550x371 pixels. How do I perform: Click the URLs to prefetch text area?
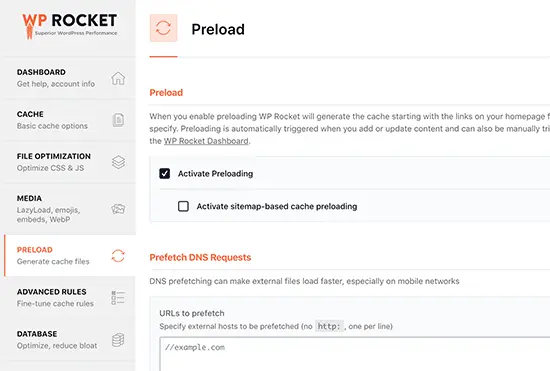[x=355, y=354]
